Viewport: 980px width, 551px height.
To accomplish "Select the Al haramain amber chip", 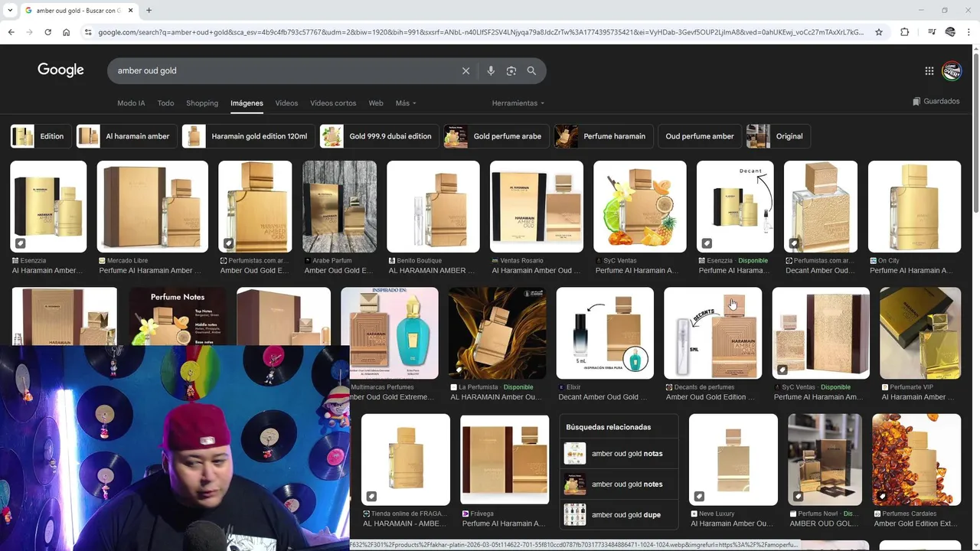I will coord(126,136).
